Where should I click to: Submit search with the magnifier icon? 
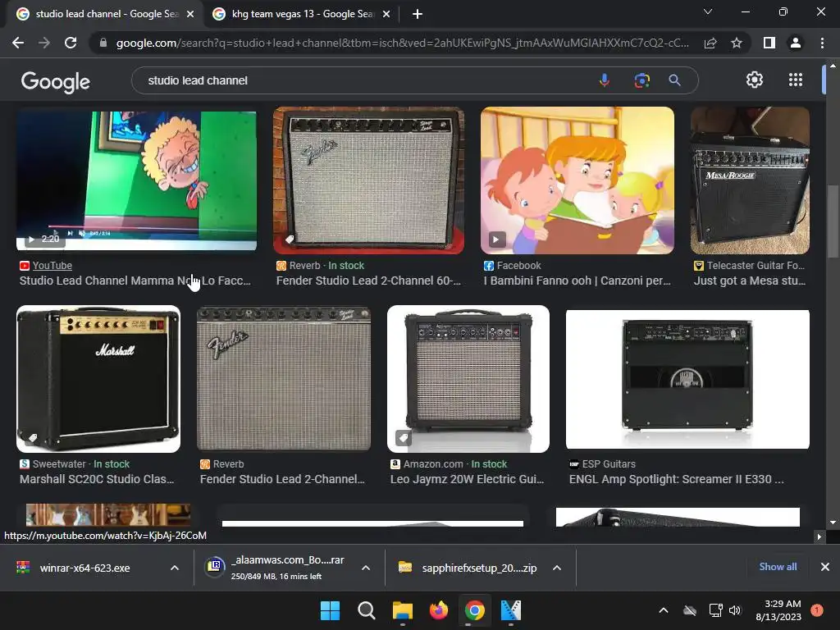[674, 80]
